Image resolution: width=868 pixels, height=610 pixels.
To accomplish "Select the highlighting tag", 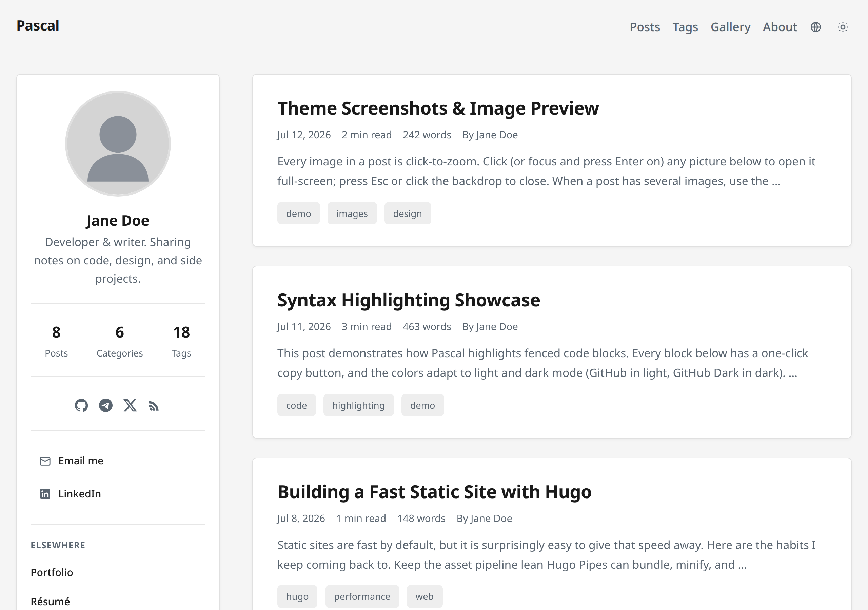I will pos(358,405).
